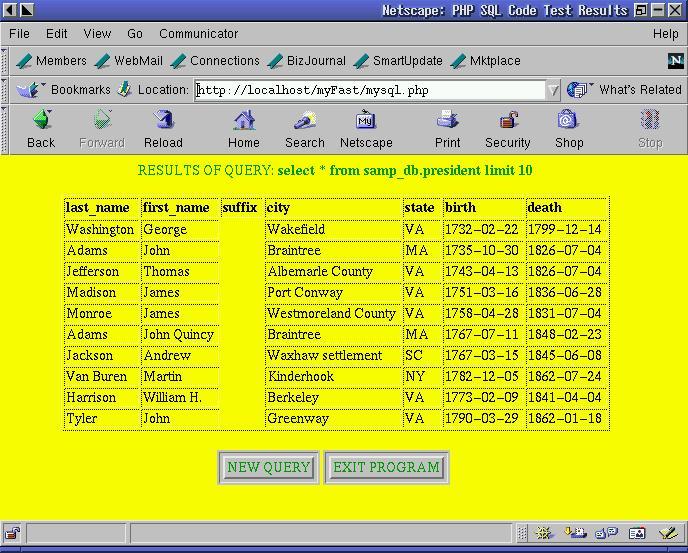Click the Shop toolbar icon
The width and height of the screenshot is (688, 553).
coord(569,129)
